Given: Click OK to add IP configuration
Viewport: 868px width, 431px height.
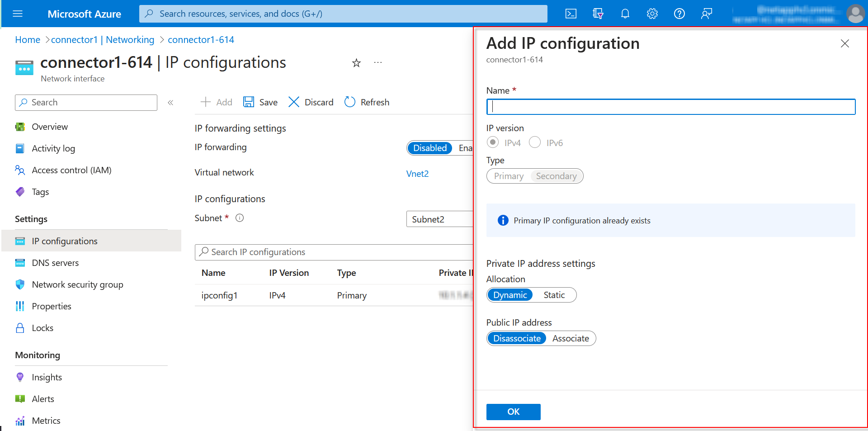Looking at the screenshot, I should [513, 412].
